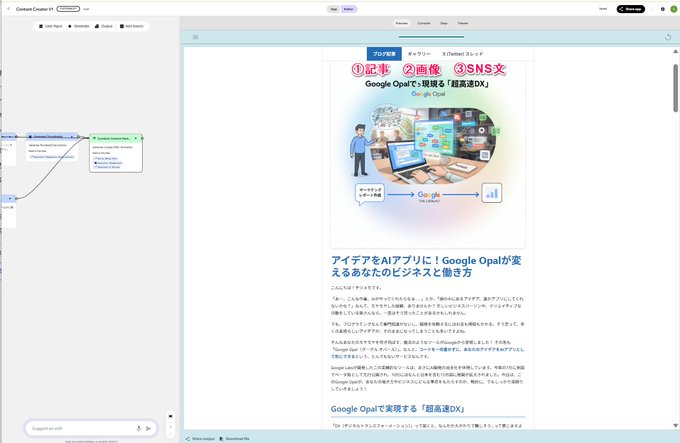The height and width of the screenshot is (443, 680).
Task: Open the green user account avatar
Action: pos(673,9)
